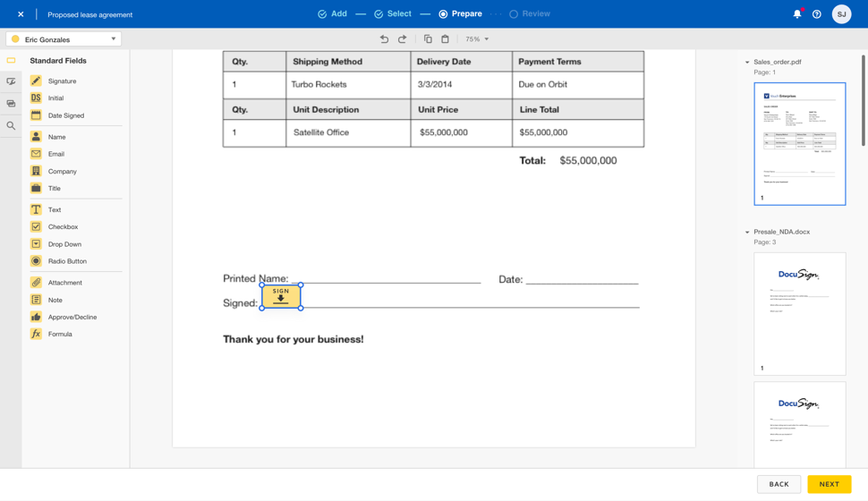Screen dimensions: 868x501
Task: Open the 75% zoom dropdown
Action: 477,38
